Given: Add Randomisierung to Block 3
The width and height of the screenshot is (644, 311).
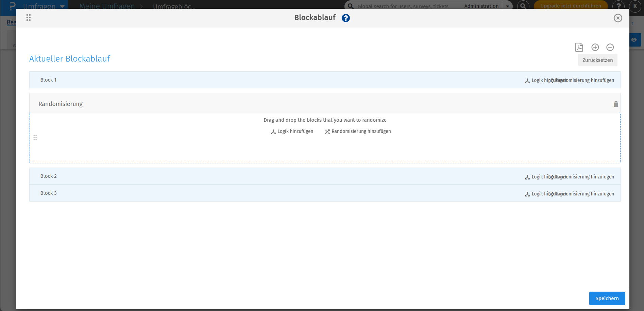Looking at the screenshot, I should (x=581, y=194).
